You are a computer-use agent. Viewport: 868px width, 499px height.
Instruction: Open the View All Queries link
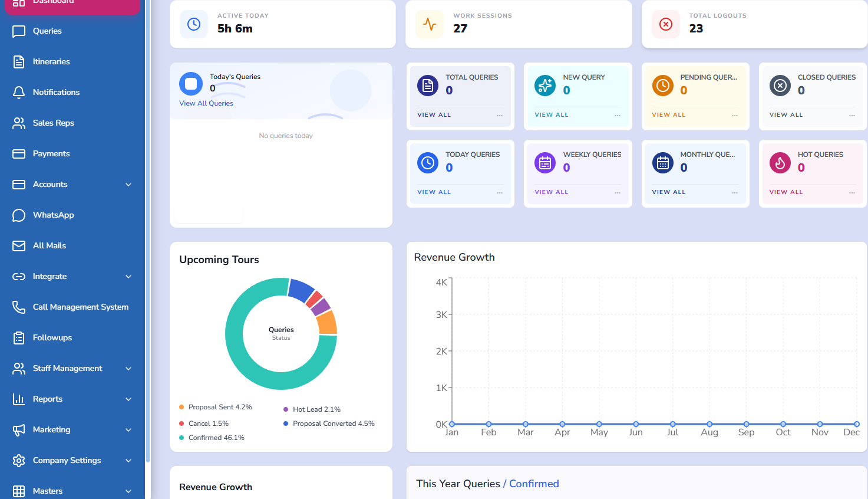click(x=206, y=103)
